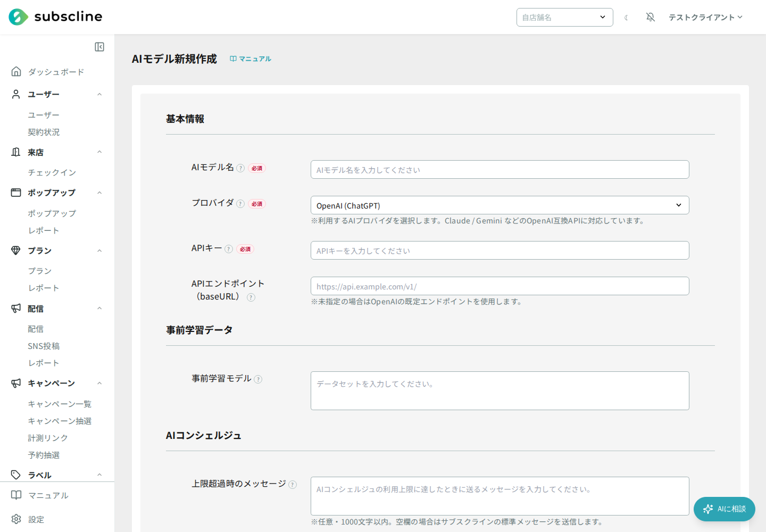
Task: Click the マニュアル book icon at sidebar bottom
Action: click(16, 495)
